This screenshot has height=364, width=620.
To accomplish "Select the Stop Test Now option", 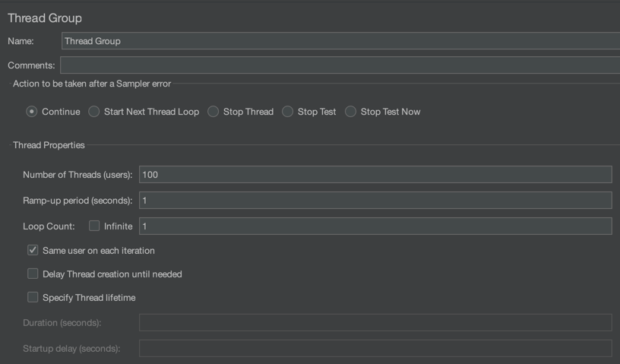I will coord(351,112).
